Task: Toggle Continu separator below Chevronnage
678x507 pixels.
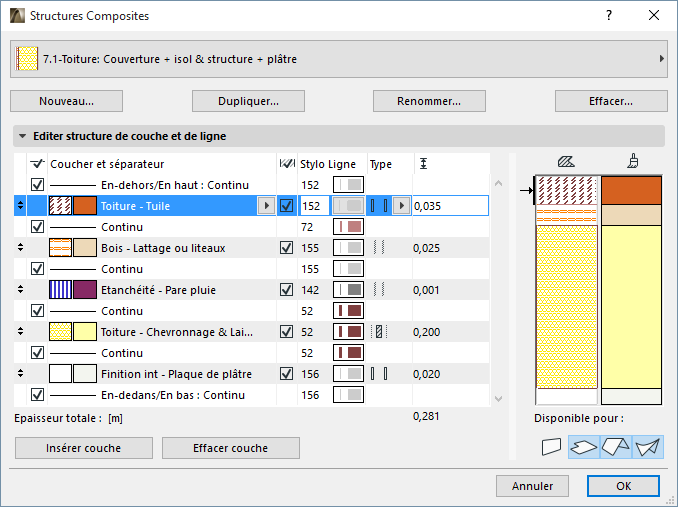Action: (x=38, y=353)
